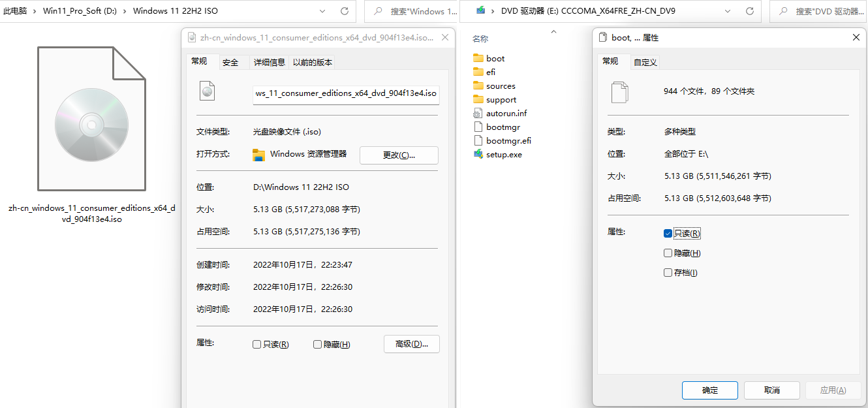Click the Windows 资源管理器 icon in properties

click(x=259, y=155)
